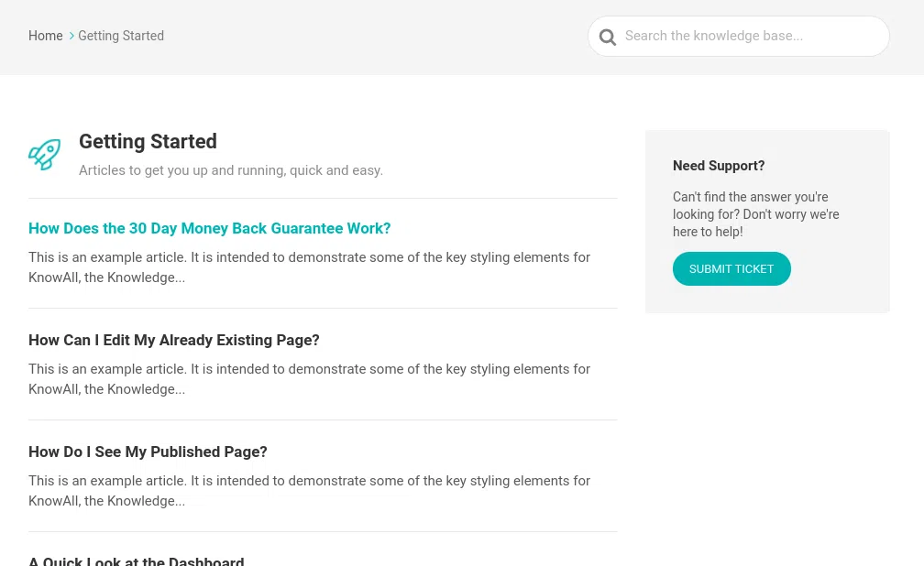Select the rocket Getting Started icon
The image size is (924, 566).
45,155
